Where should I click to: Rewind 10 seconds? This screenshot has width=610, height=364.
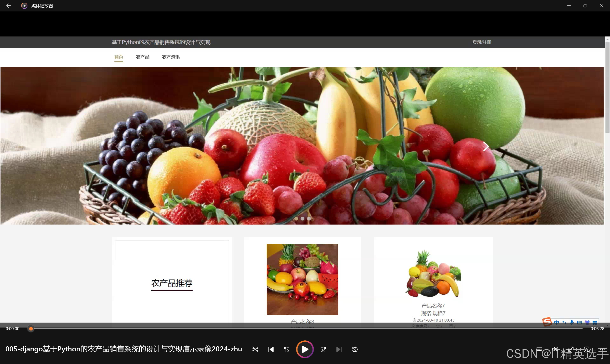(x=287, y=349)
